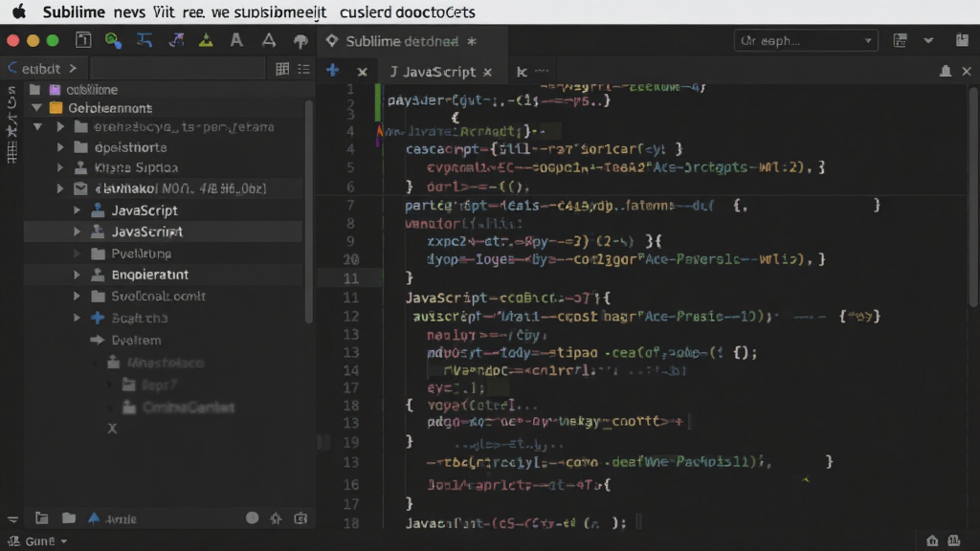Click the blue 'Avnle' button
The height and width of the screenshot is (551, 980).
pos(112,518)
